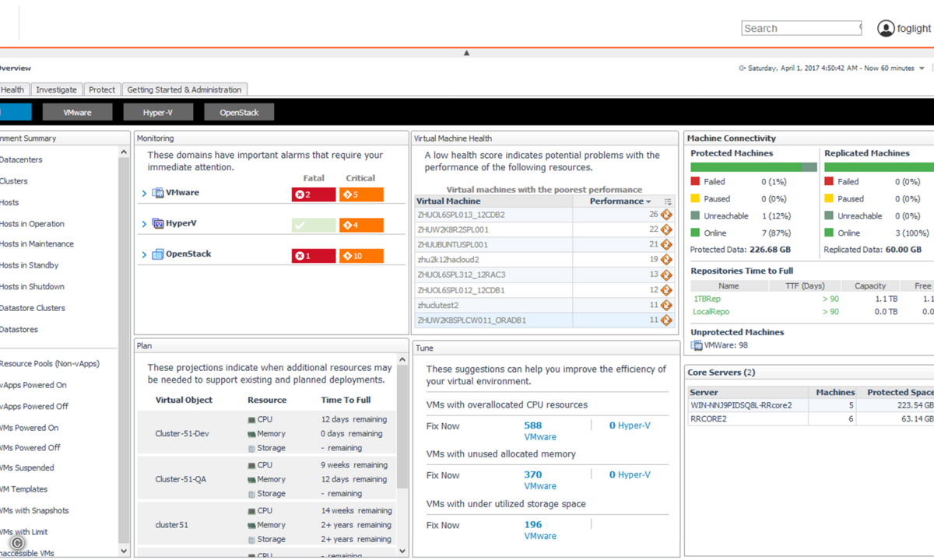Click the HyperV domain icon in Monitoring
Image resolution: width=934 pixels, height=560 pixels.
tap(158, 223)
